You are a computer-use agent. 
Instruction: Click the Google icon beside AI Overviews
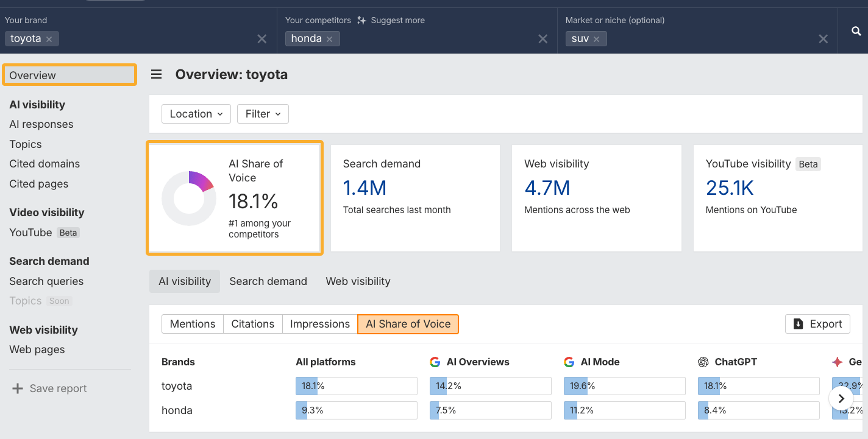pos(435,362)
